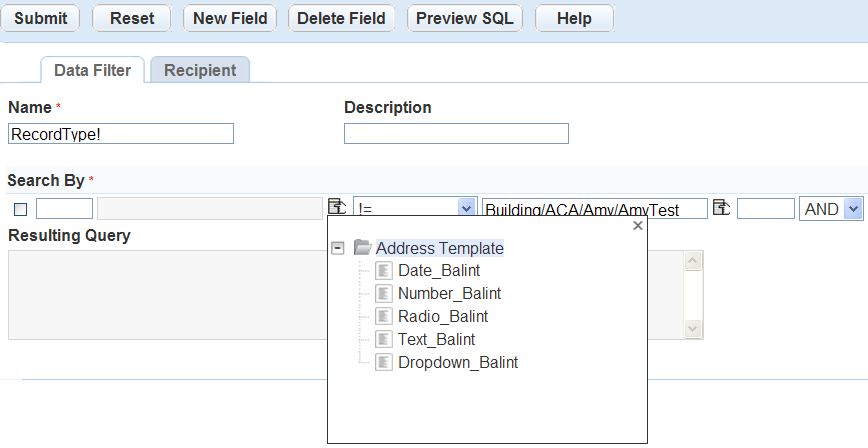Click the Radio_Balint field icon

coord(384,317)
